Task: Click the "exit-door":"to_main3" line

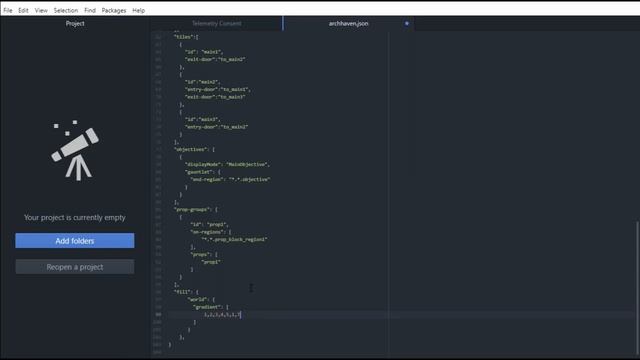Action: click(x=215, y=97)
